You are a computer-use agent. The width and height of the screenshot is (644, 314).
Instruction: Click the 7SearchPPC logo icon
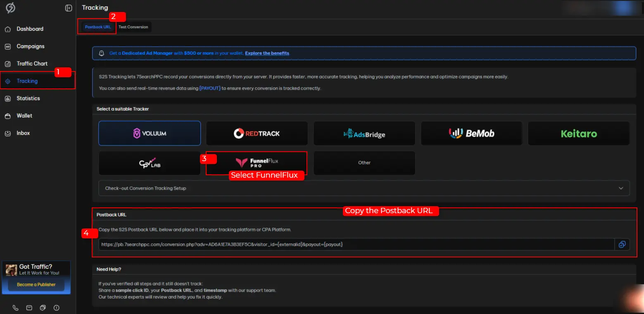coord(10,8)
